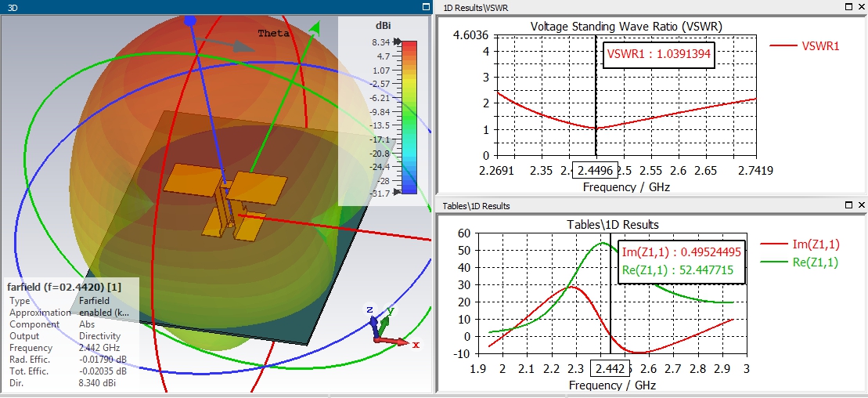Click the Rad. Effic. -0.01790 dB row
Viewport: 868px width, 398px height.
coord(69,359)
